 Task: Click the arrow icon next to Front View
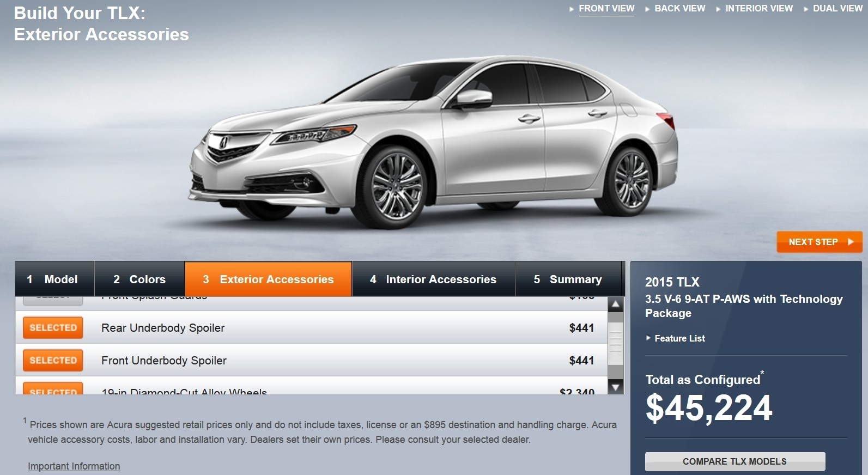pyautogui.click(x=572, y=9)
